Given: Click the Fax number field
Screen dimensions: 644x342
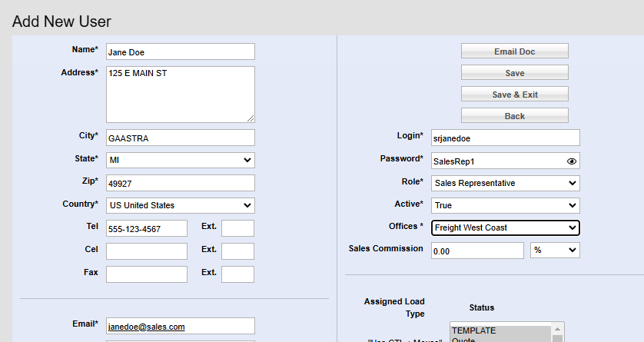Looking at the screenshot, I should pos(146,274).
